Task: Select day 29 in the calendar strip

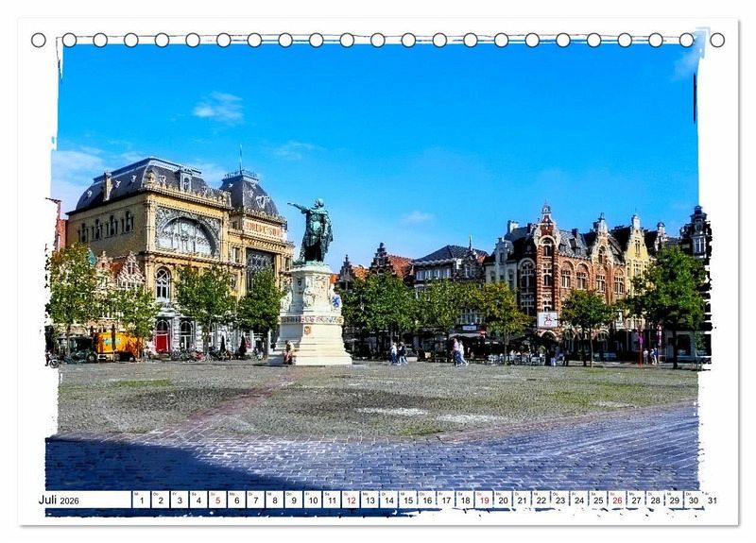Action: [674, 500]
